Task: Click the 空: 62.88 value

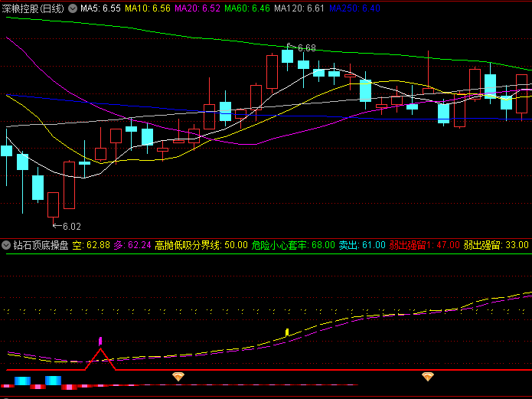Action: point(91,245)
